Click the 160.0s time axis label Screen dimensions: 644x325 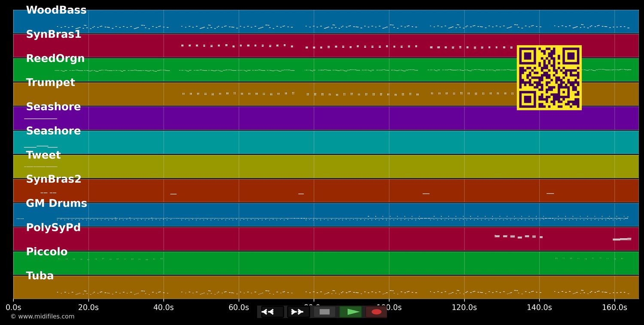(614, 307)
